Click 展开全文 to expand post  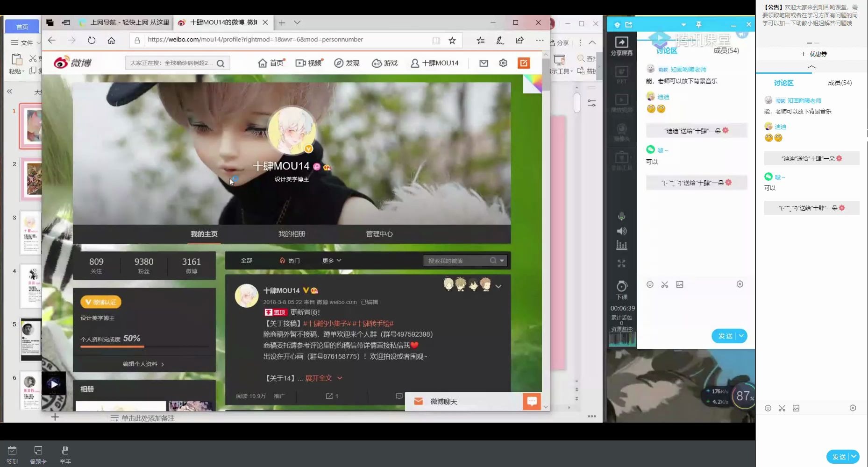point(324,378)
